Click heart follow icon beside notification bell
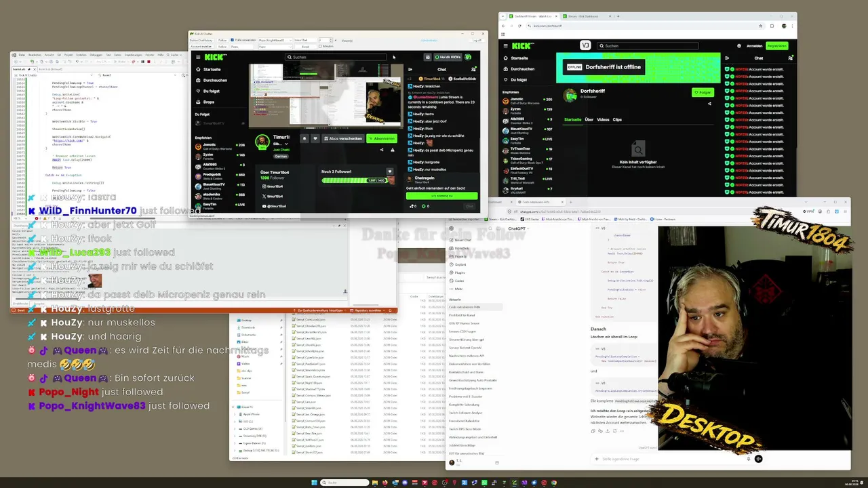Image resolution: width=868 pixels, height=488 pixels. (x=315, y=138)
